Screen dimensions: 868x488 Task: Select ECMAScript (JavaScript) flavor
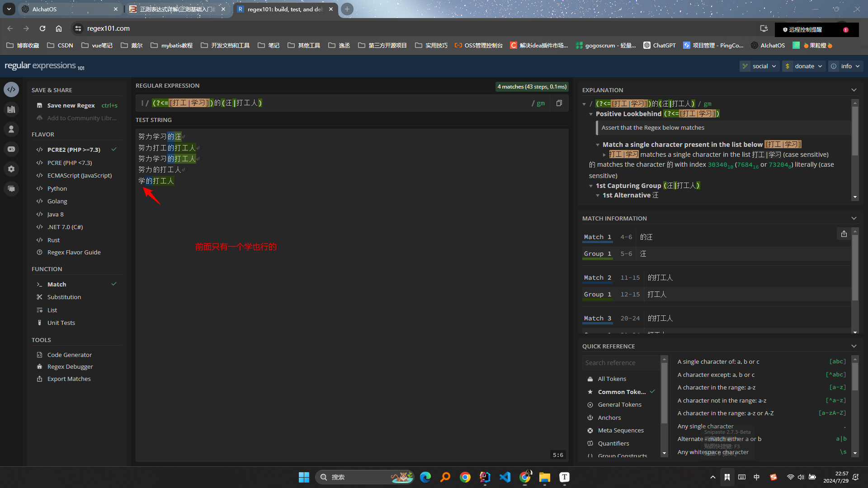(x=79, y=175)
